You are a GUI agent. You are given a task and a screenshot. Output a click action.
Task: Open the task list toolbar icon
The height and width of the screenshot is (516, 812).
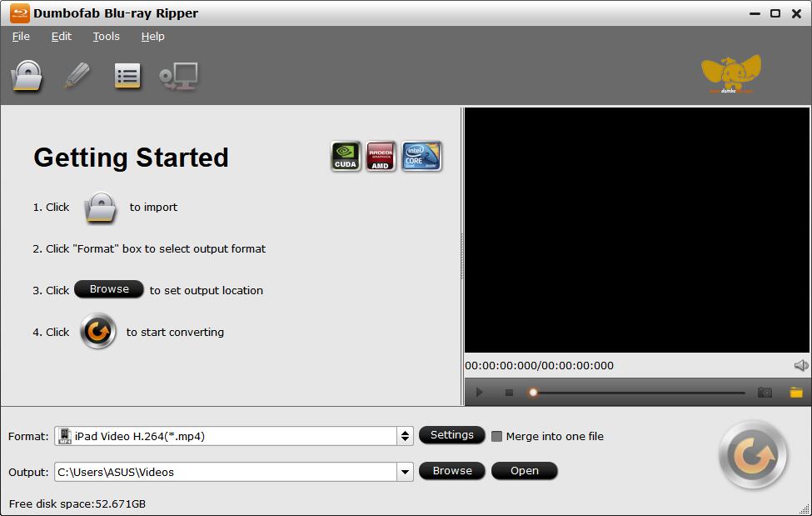click(x=127, y=77)
